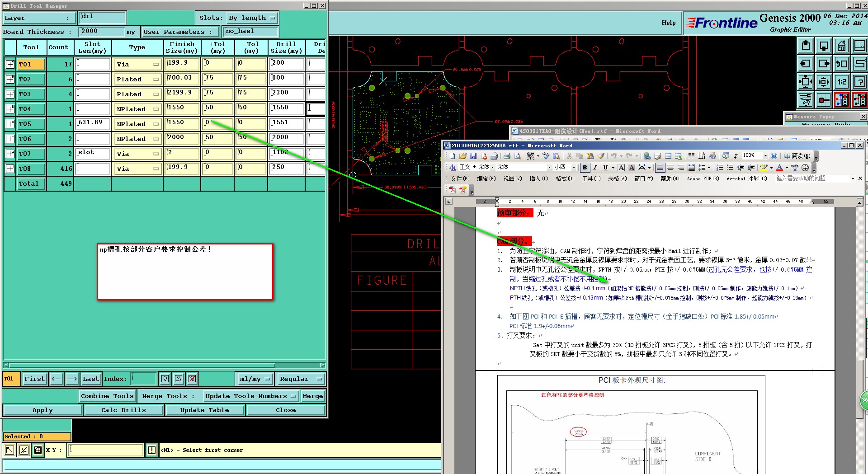
Task: Toggle the T01 row plus checkbox
Action: click(x=10, y=64)
